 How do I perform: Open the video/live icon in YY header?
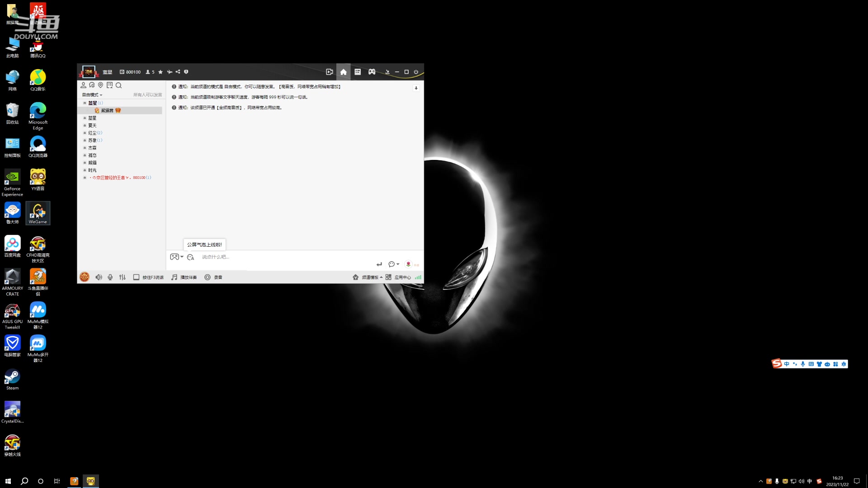pyautogui.click(x=330, y=72)
